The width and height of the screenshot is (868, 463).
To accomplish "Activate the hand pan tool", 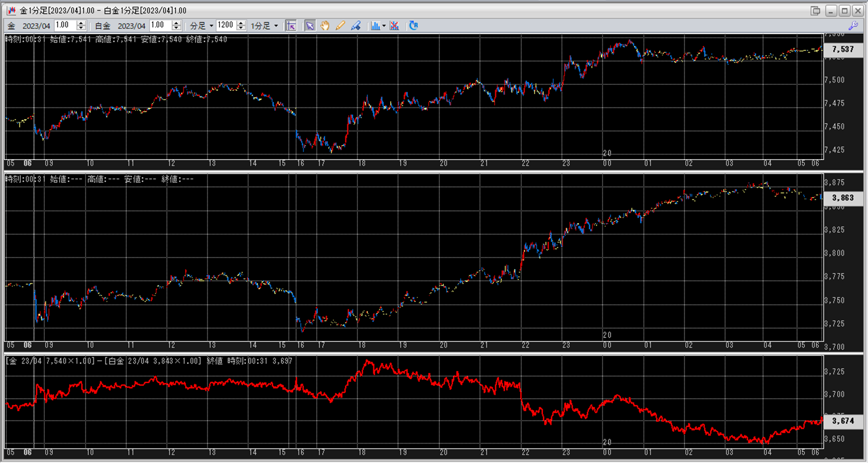I will (325, 26).
